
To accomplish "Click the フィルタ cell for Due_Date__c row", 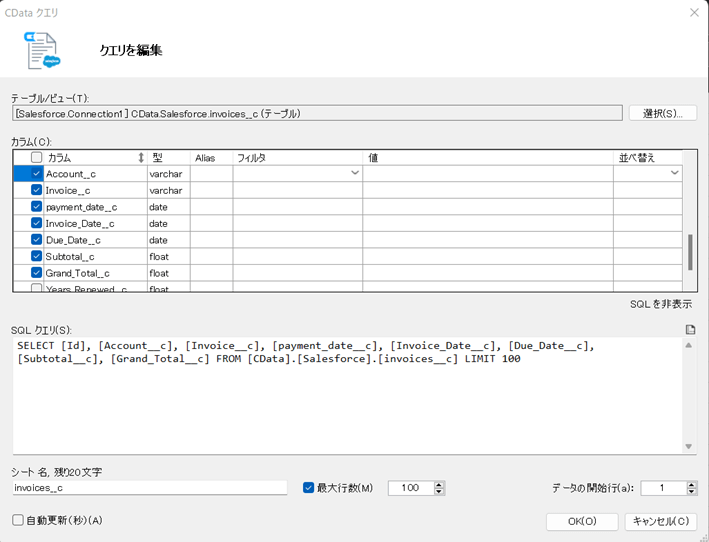I will click(x=298, y=240).
